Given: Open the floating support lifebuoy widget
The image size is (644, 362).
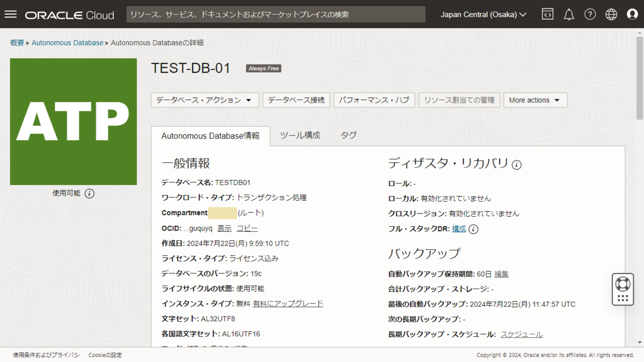Looking at the screenshot, I should (x=623, y=290).
